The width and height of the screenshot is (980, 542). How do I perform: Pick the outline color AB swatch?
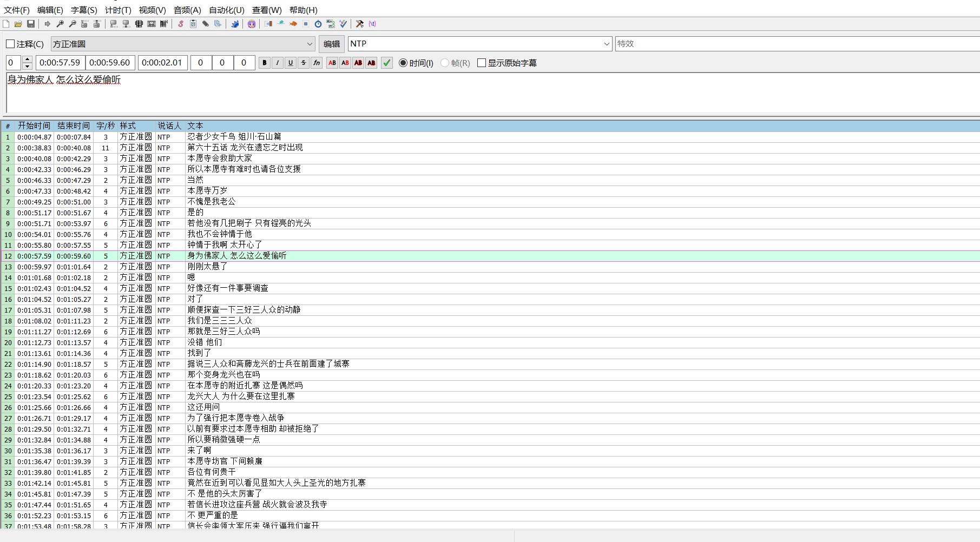[358, 63]
